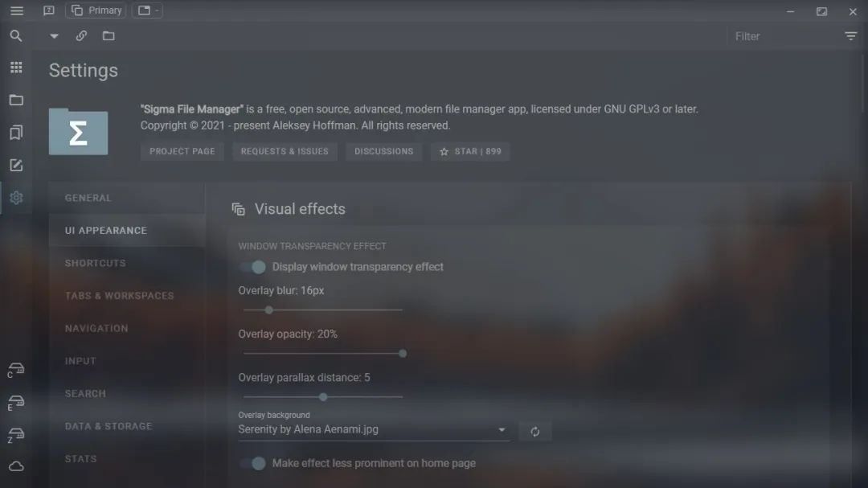Open the filter options icon
The height and width of the screenshot is (488, 868).
click(851, 36)
